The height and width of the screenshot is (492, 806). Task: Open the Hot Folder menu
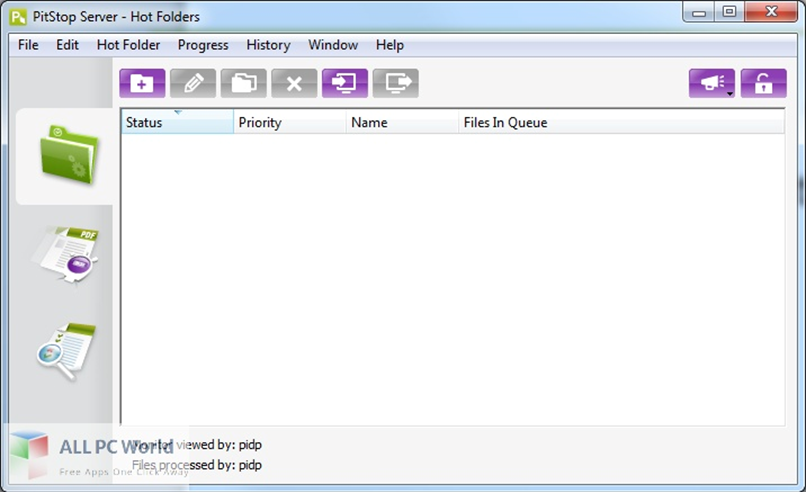click(x=128, y=45)
